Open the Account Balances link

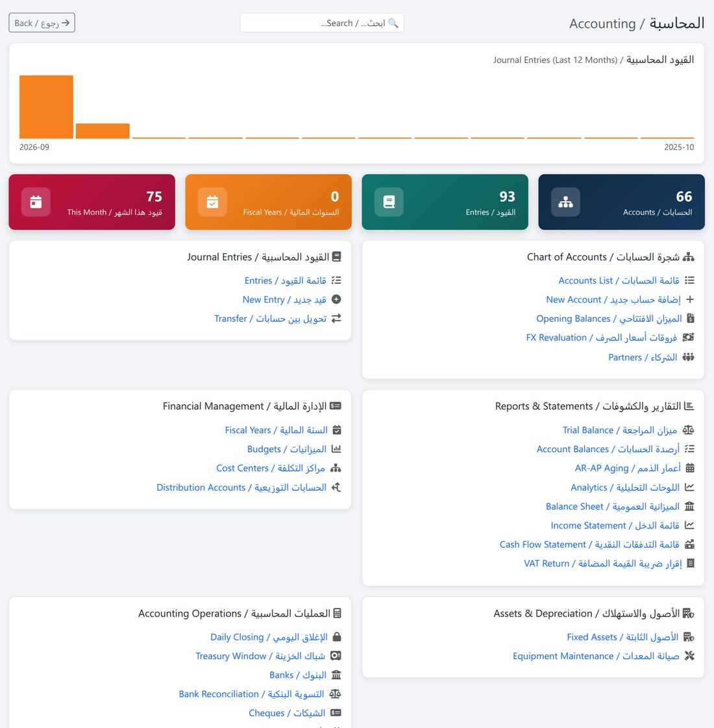pos(608,449)
